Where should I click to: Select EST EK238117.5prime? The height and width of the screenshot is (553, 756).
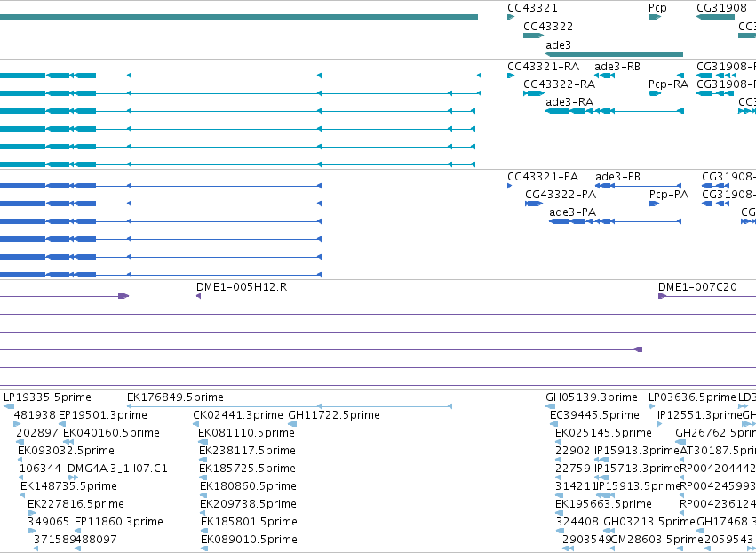pyautogui.click(x=247, y=451)
